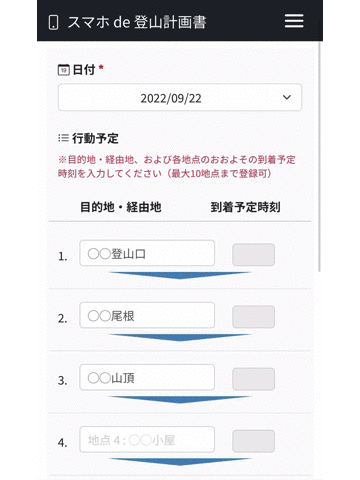The image size is (360, 480).
Task: Set arrival time for row 2
Action: tap(254, 317)
